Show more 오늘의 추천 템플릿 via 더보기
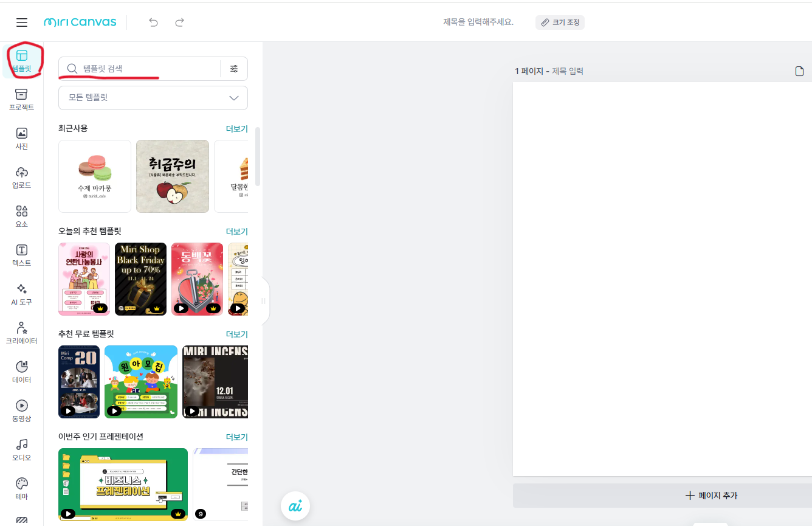This screenshot has height=526, width=812. click(x=236, y=231)
